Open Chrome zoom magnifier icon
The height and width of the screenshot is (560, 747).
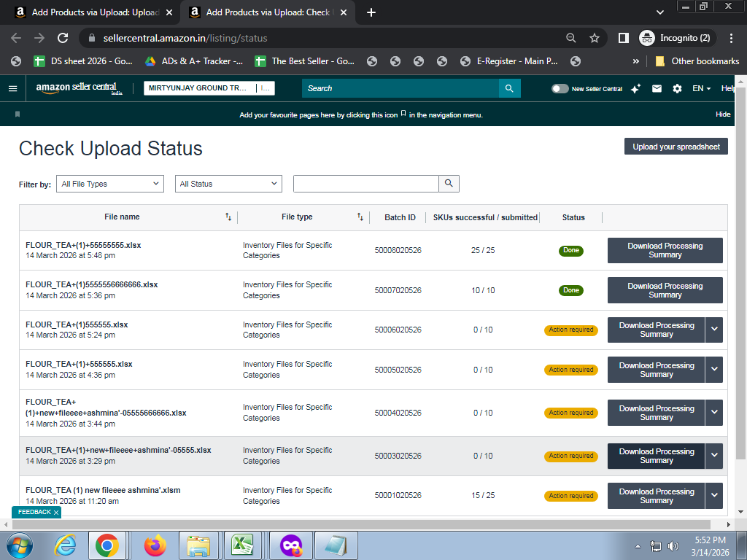[570, 38]
